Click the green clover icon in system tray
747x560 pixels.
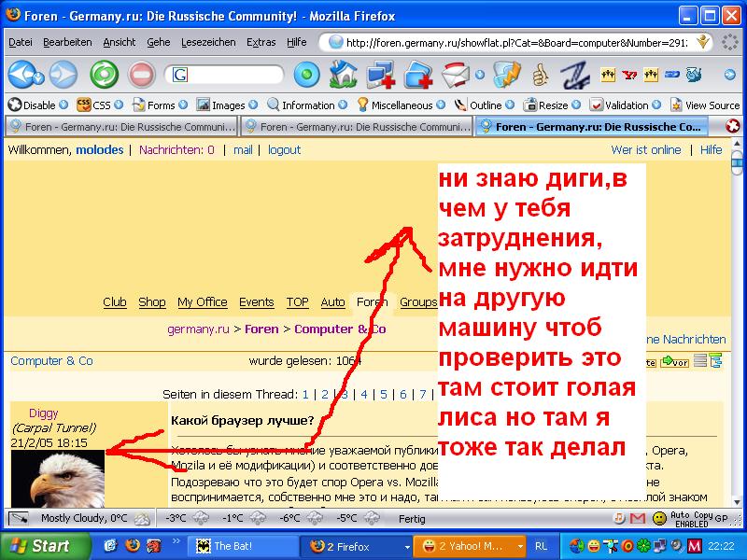click(x=644, y=546)
